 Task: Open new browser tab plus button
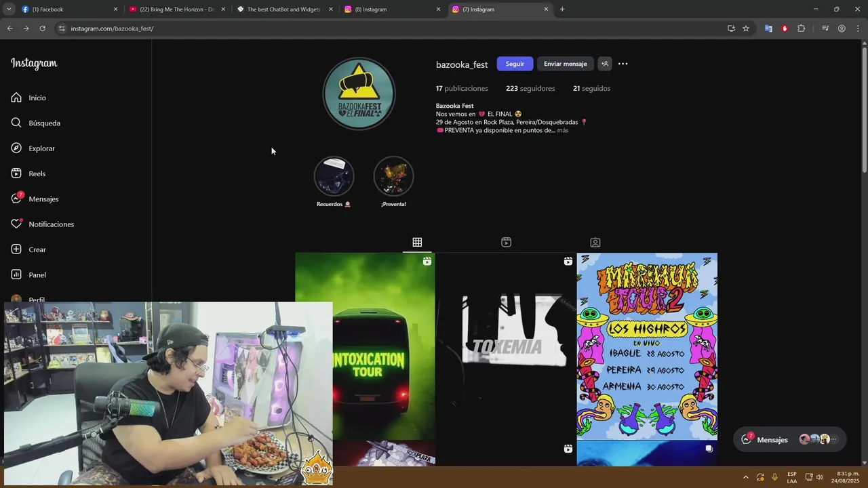point(562,9)
